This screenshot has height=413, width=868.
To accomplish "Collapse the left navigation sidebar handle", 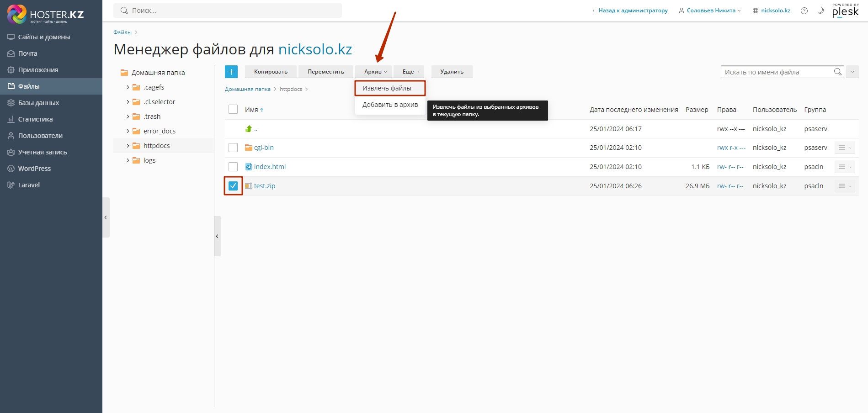I will point(106,217).
